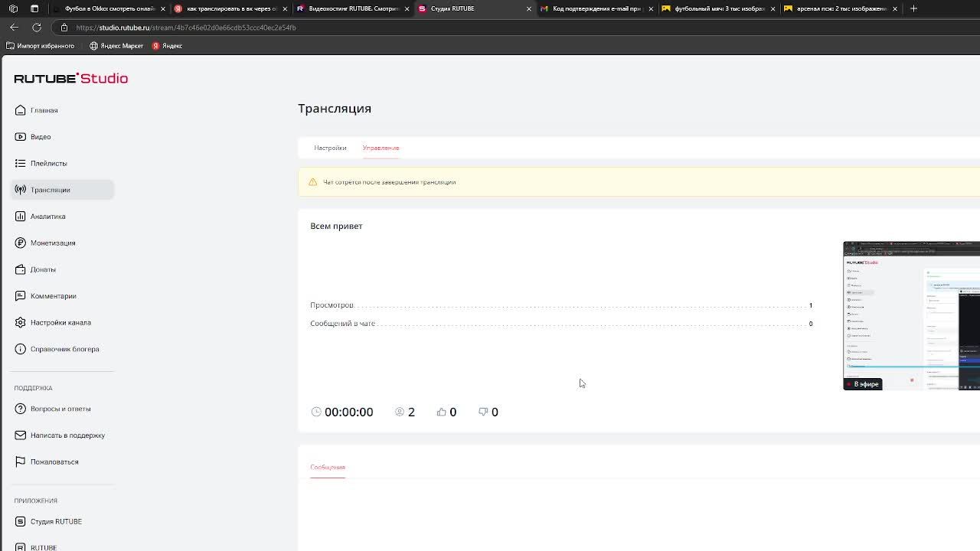The image size is (980, 551).
Task: Click the warning icon in the chat notice
Action: tap(312, 182)
